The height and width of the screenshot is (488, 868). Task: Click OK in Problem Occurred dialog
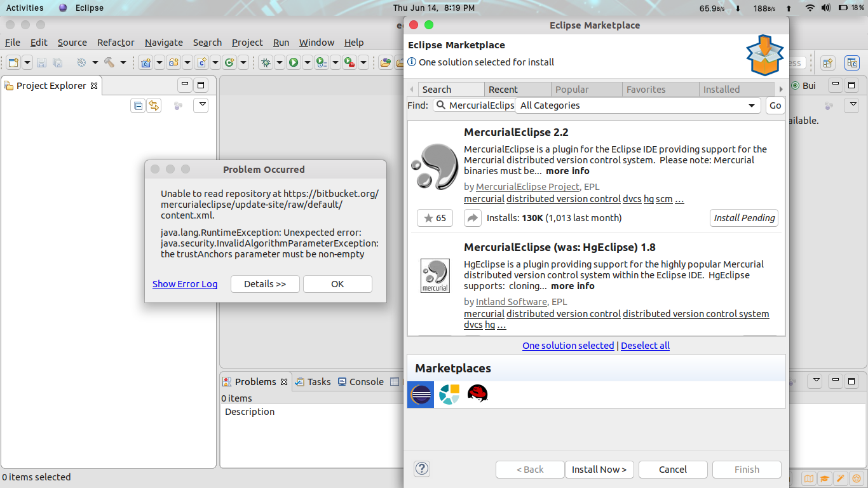click(x=337, y=284)
